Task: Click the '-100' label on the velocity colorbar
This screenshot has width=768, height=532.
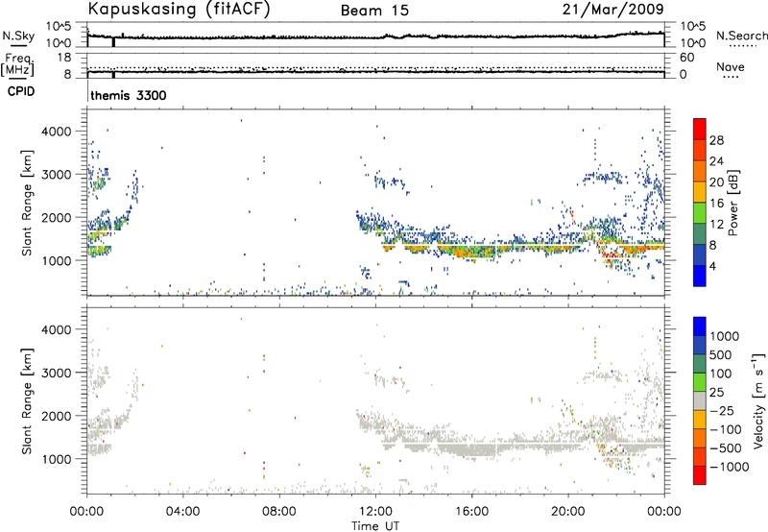Action: [x=725, y=429]
